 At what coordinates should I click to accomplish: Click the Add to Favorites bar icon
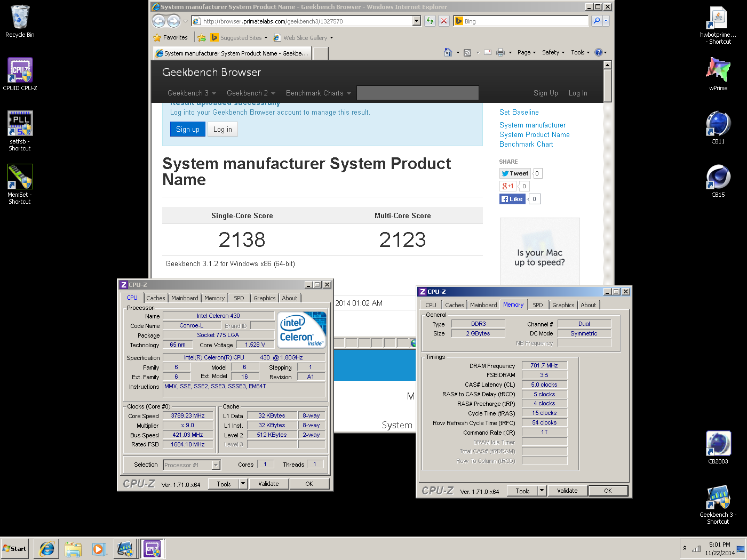pos(202,38)
